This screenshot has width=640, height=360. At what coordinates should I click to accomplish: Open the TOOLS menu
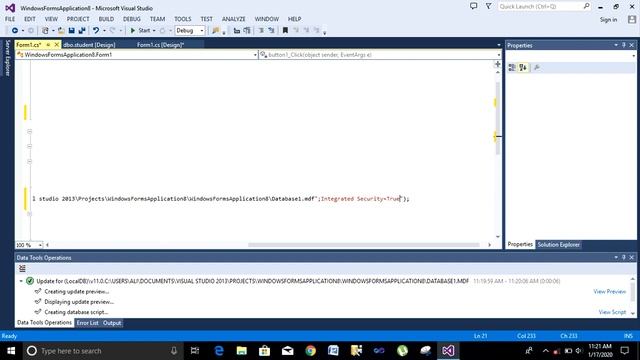[182, 19]
